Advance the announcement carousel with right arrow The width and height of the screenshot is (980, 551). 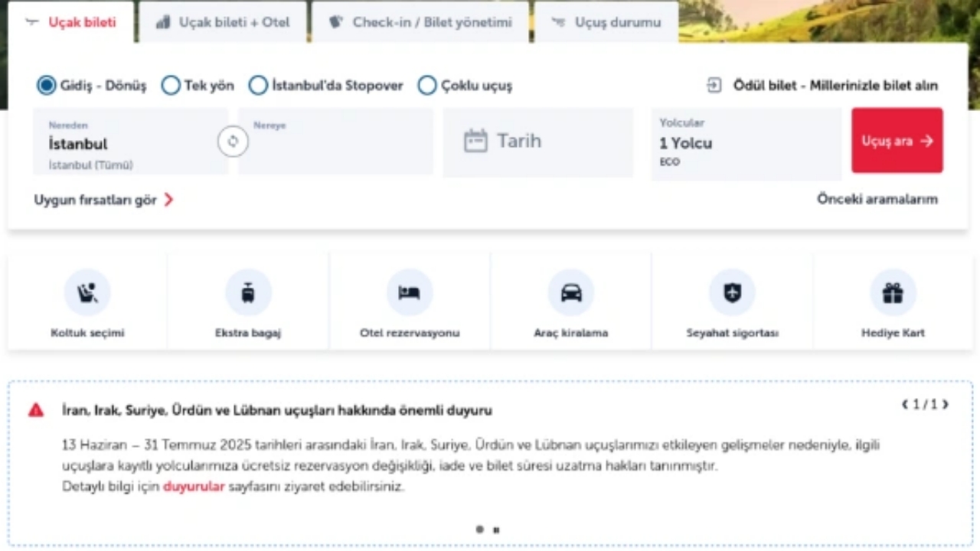pos(946,405)
